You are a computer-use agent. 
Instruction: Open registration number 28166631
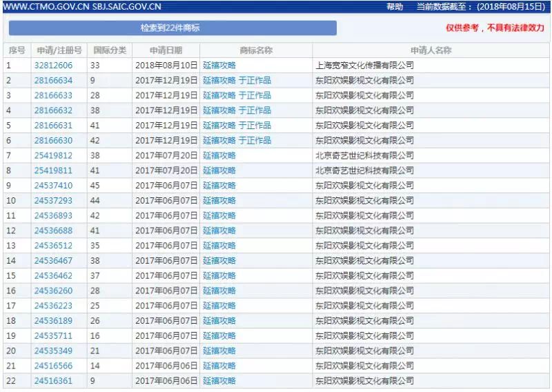tap(53, 126)
